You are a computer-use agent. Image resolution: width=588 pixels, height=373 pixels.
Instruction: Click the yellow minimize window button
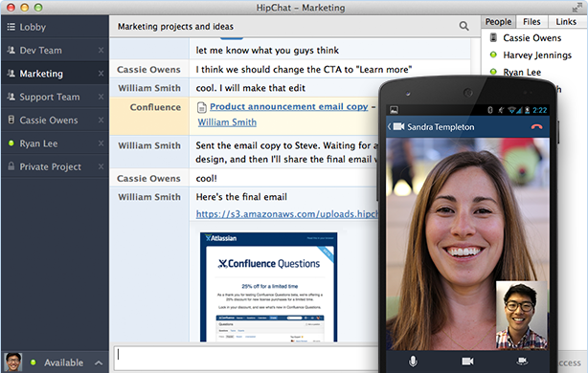tap(25, 7)
